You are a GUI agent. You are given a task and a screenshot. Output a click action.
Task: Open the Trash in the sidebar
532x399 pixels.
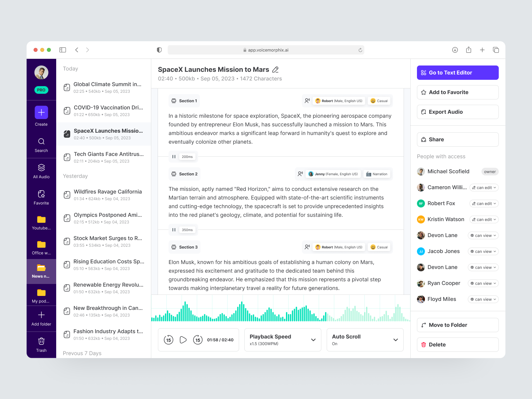(x=41, y=341)
